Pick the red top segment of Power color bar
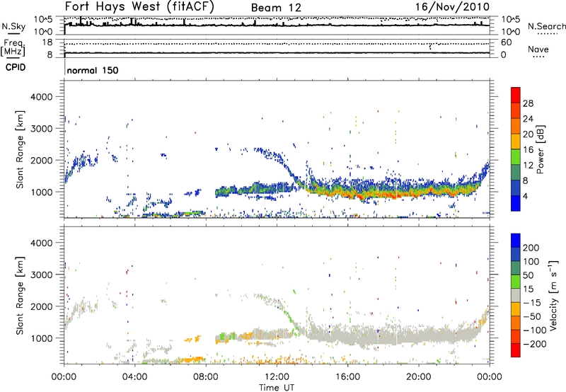 516,95
